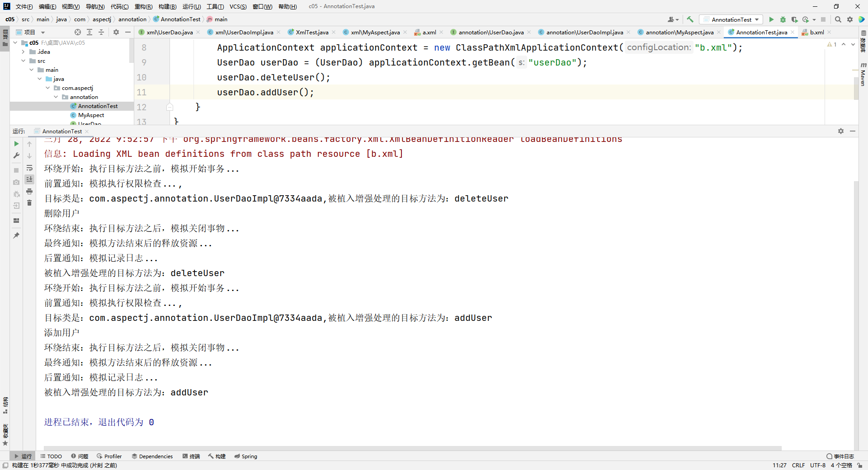Toggle soft-wrap in console
Screen dimensions: 868x470
(29, 168)
